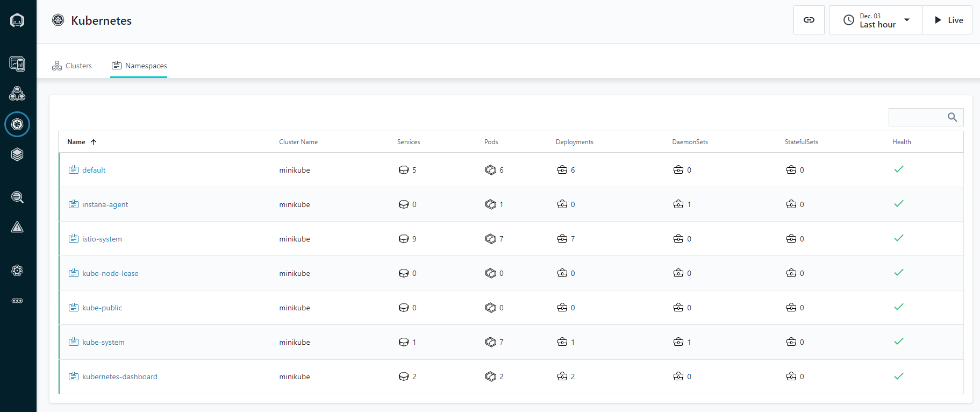Viewport: 980px width, 412px height.
Task: Switch to the Clusters tab
Action: [72, 66]
